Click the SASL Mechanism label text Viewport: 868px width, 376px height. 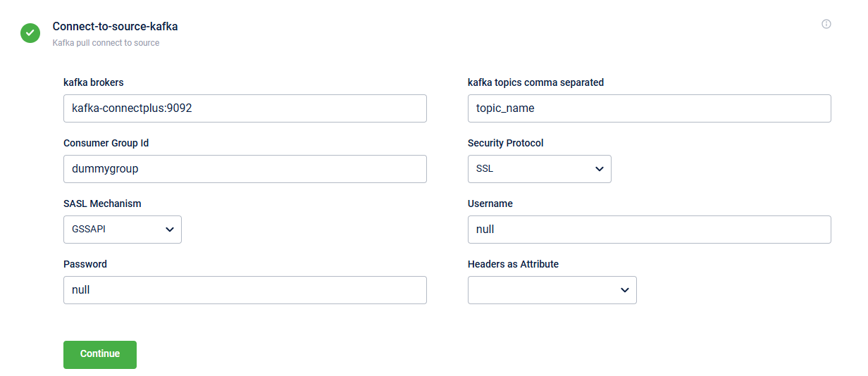click(102, 203)
